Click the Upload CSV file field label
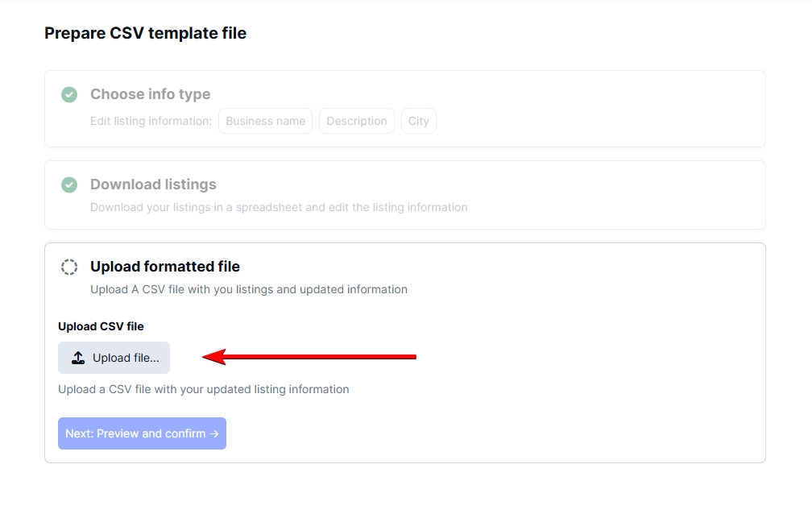 click(100, 326)
